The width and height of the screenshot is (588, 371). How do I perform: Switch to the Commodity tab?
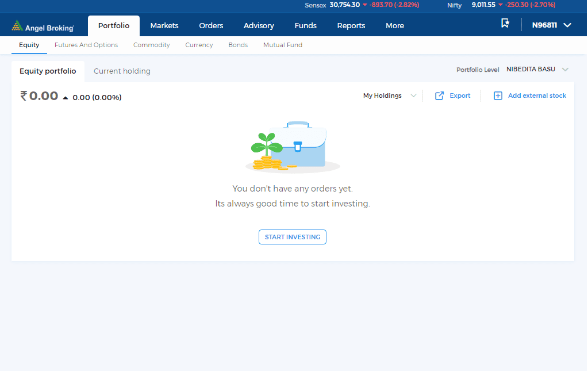point(152,45)
